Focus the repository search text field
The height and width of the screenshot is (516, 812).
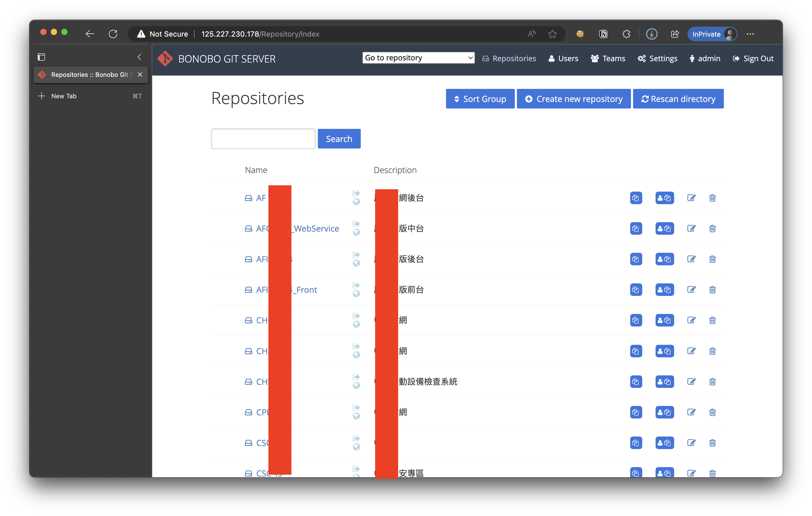tap(263, 139)
